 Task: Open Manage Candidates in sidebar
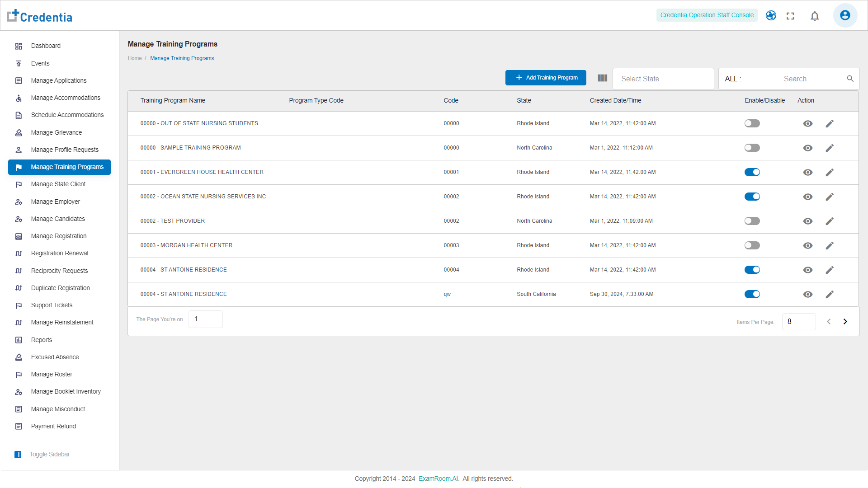tap(58, 219)
